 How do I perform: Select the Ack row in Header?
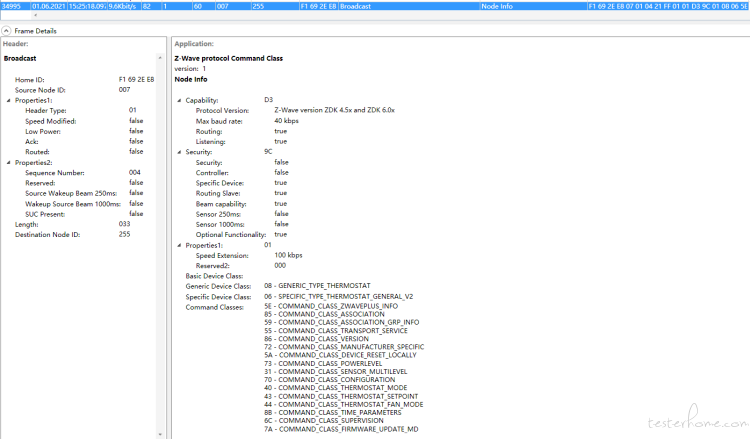click(84, 142)
